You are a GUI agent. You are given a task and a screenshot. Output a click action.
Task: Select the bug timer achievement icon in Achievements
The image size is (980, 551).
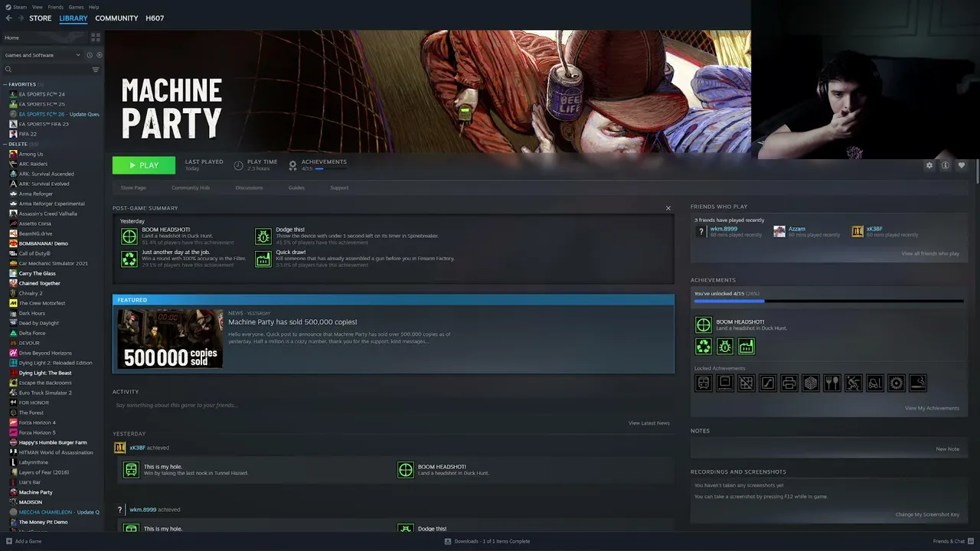724,347
